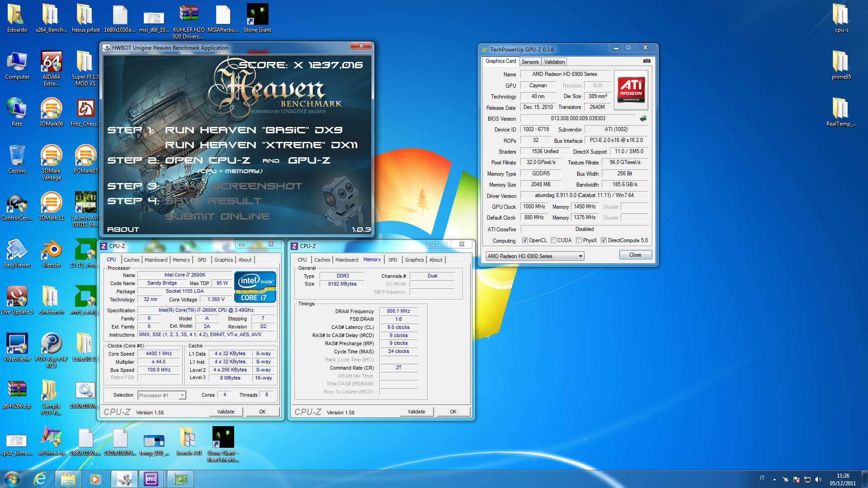
Task: Click OK in the left CPU-Z window
Action: pyautogui.click(x=262, y=412)
